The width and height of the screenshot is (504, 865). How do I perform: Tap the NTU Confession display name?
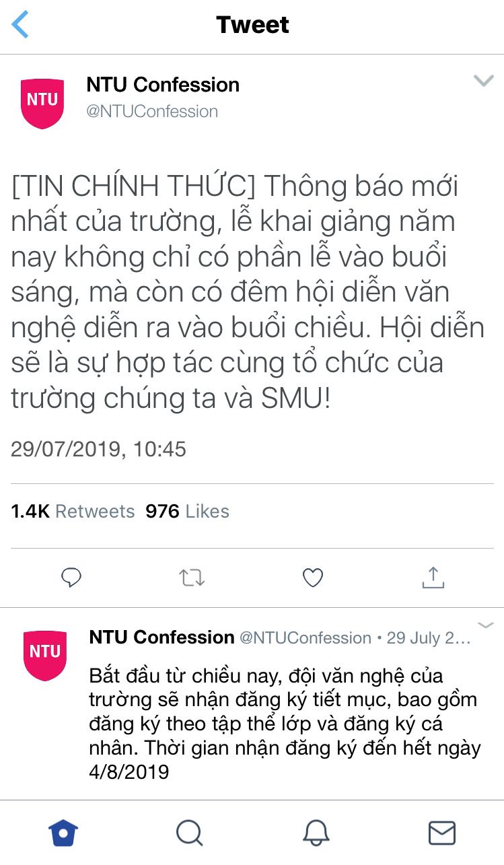163,85
